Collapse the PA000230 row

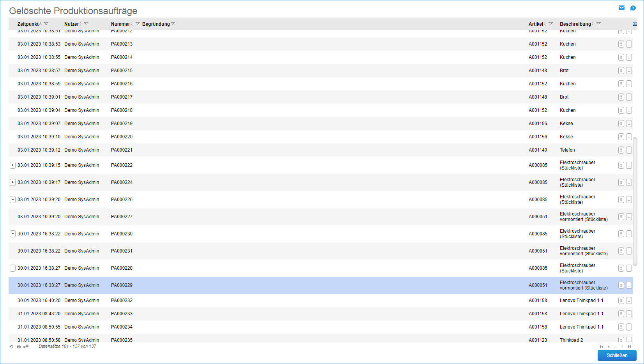(x=12, y=234)
